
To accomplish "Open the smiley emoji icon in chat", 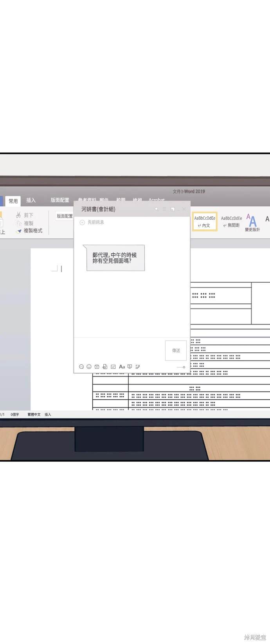I will click(x=89, y=367).
